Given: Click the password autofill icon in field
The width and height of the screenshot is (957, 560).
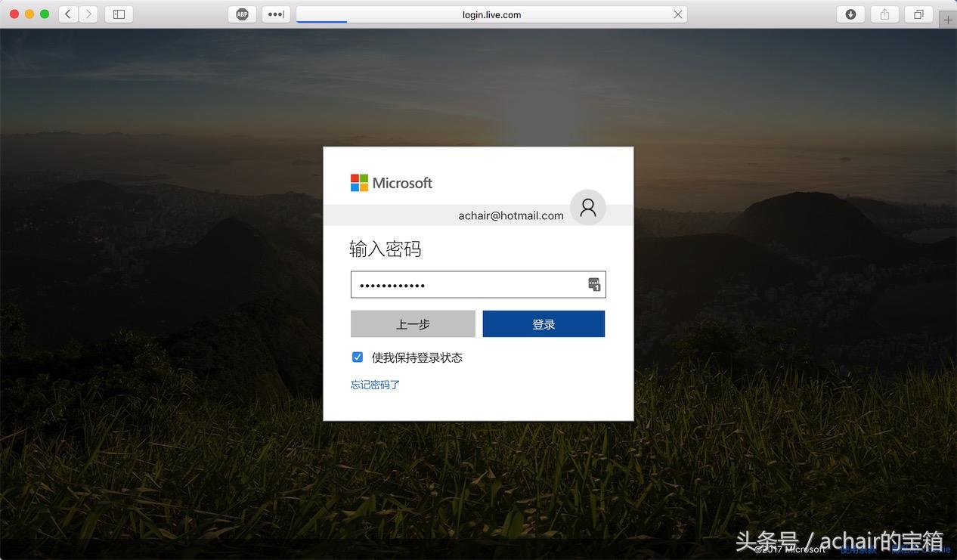Looking at the screenshot, I should 594,284.
